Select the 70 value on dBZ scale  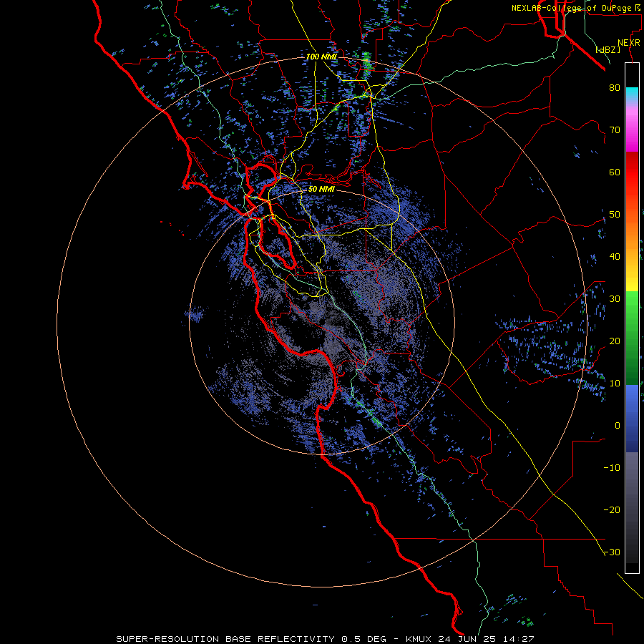point(615,130)
